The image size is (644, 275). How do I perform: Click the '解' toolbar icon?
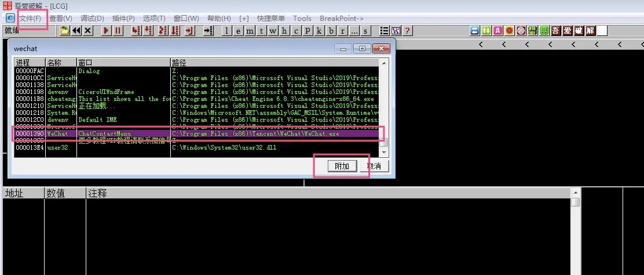590,31
